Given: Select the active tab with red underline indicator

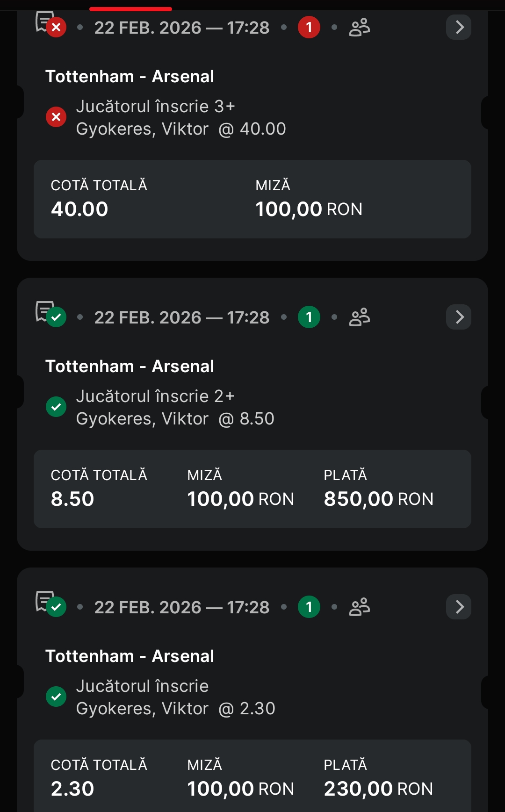Looking at the screenshot, I should click(x=130, y=8).
